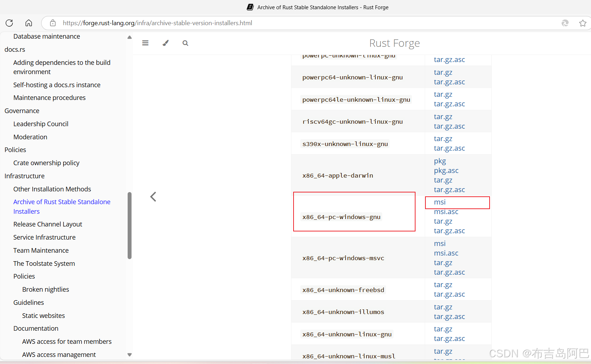
Task: Download msi for x86_64-pc-windows-gnu
Action: pyautogui.click(x=440, y=202)
